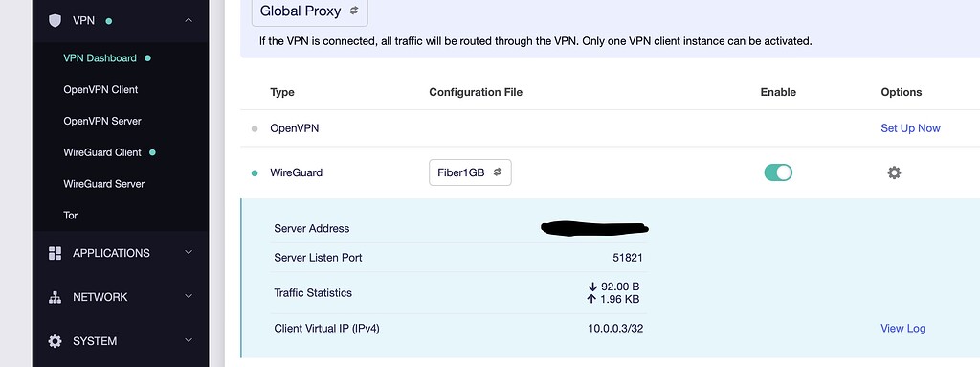The height and width of the screenshot is (367, 980).
Task: Click the green status dot beside WireGuard
Action: [255, 173]
